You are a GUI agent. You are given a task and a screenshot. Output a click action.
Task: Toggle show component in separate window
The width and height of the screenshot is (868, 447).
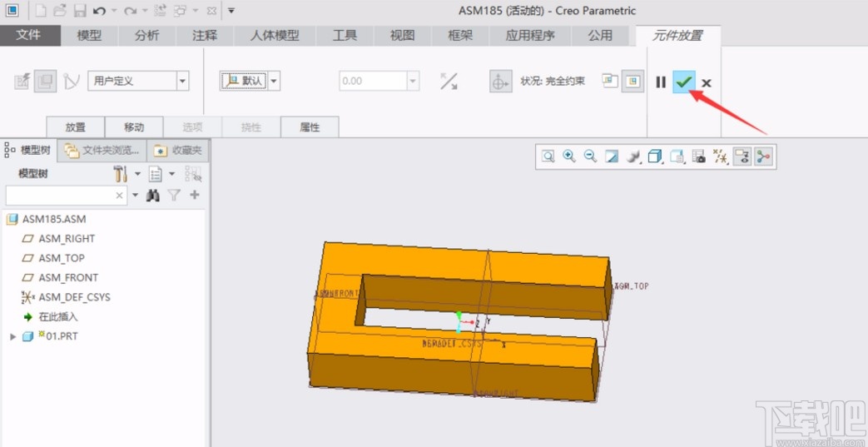coord(610,81)
